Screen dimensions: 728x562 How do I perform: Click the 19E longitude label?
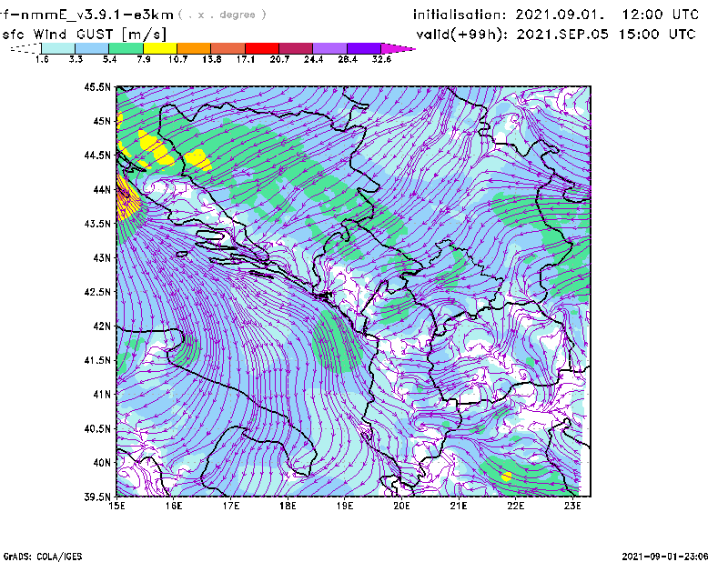pos(345,506)
